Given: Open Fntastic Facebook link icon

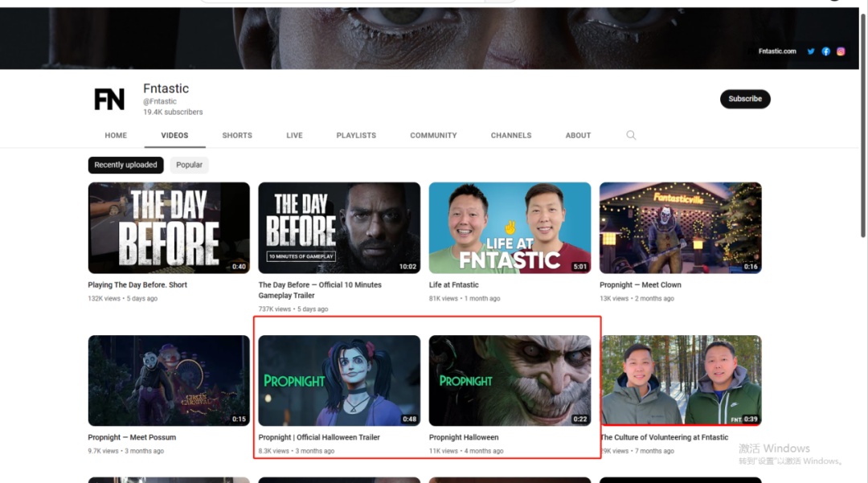Looking at the screenshot, I should coord(825,51).
